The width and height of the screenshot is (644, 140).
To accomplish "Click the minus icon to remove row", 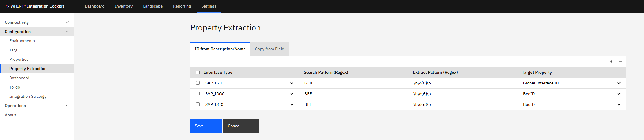I will (x=620, y=62).
